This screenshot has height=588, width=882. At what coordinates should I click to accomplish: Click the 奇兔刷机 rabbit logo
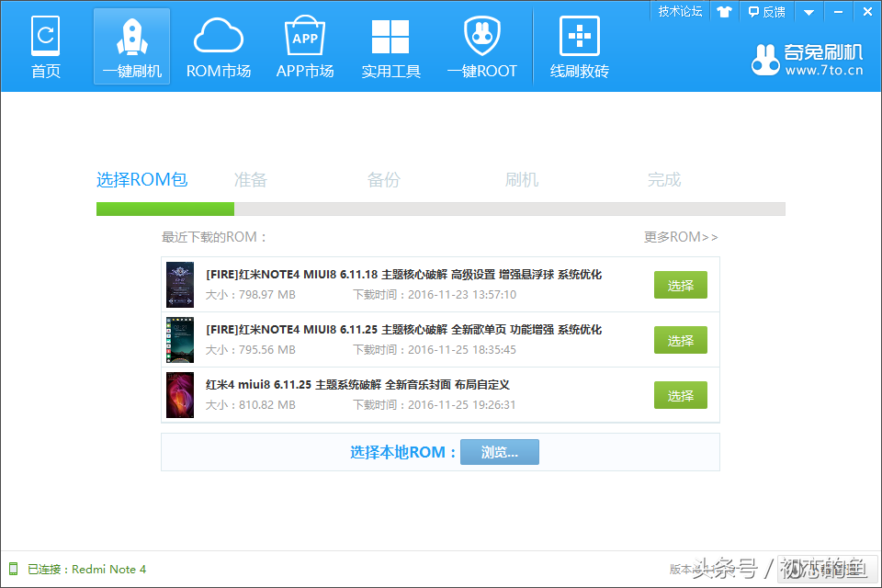point(807,60)
